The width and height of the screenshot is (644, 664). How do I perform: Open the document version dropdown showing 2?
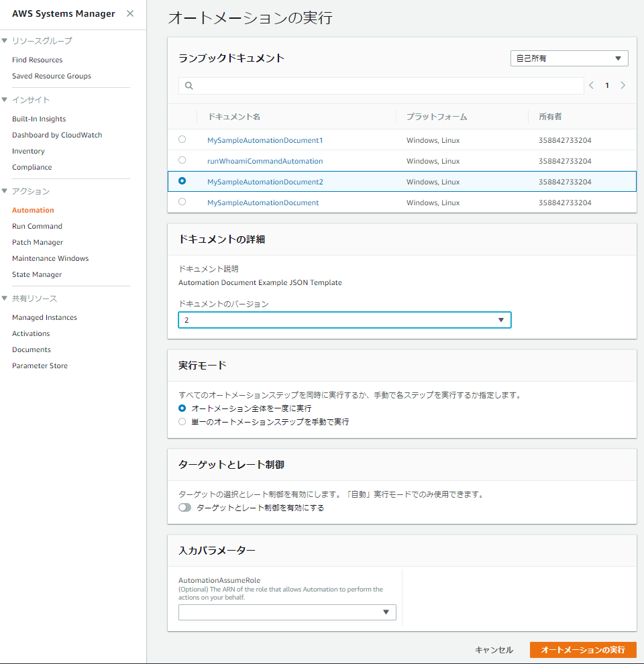[x=344, y=320]
